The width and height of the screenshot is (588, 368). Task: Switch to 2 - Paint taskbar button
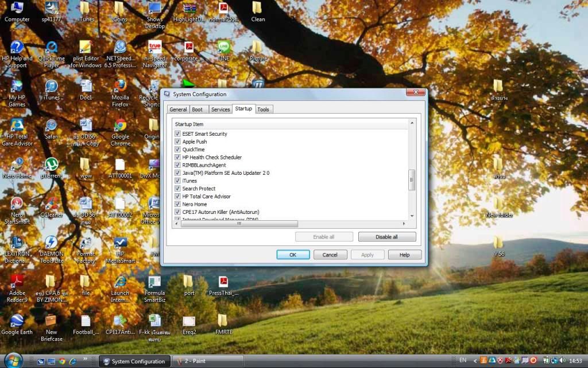[207, 361]
